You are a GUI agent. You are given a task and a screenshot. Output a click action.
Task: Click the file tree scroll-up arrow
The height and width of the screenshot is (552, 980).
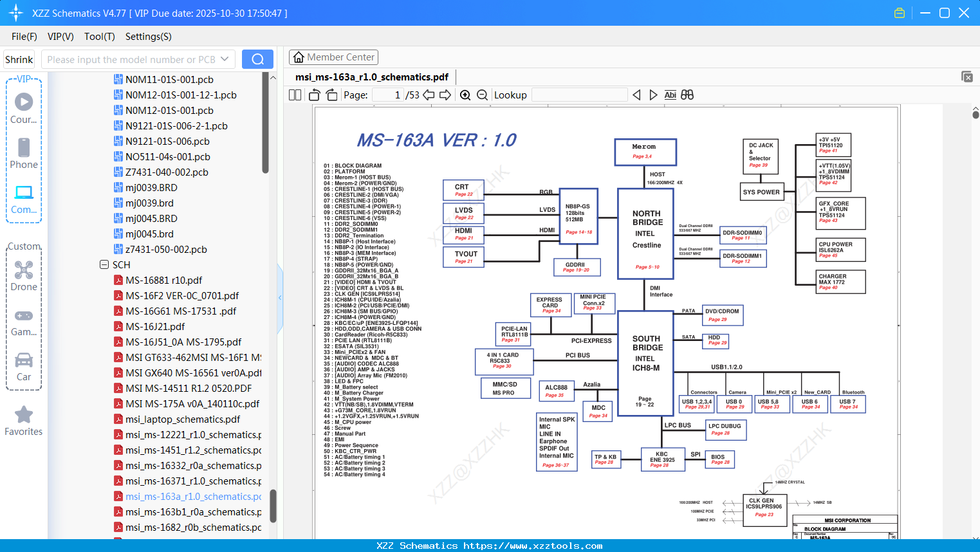point(273,77)
